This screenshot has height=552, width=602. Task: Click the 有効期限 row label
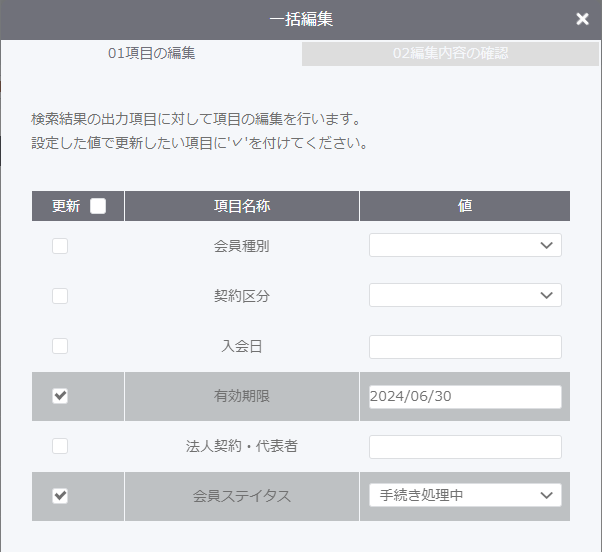click(242, 396)
